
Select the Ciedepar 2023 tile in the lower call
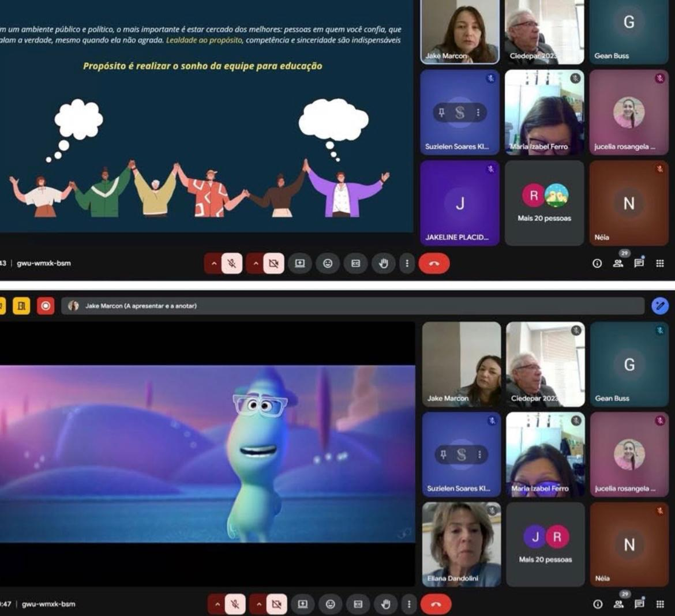click(x=545, y=364)
